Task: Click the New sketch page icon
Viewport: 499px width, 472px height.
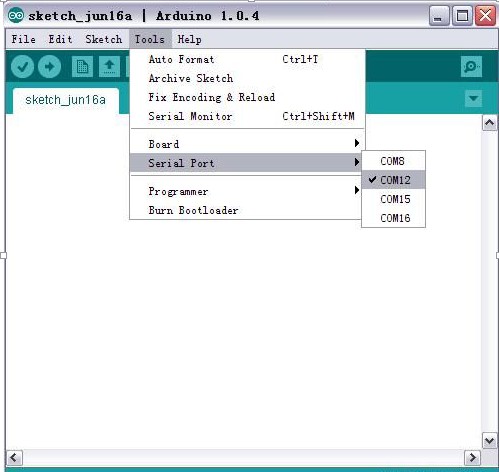Action: pos(82,67)
